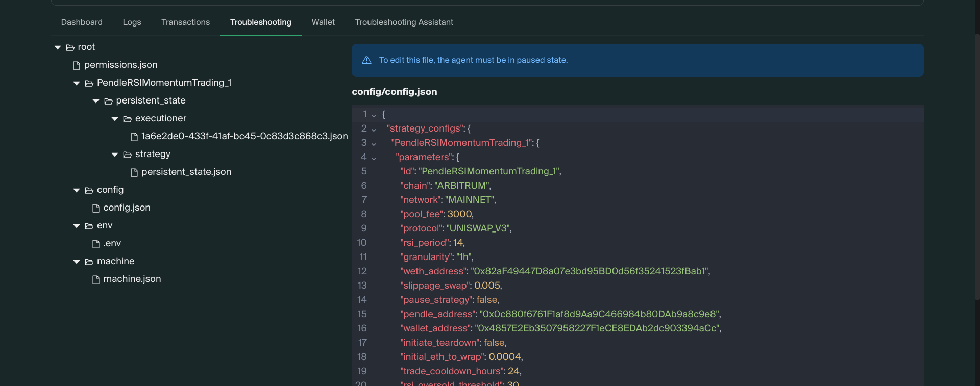The image size is (980, 386).
Task: Collapse the config folder arrow
Action: (x=77, y=190)
